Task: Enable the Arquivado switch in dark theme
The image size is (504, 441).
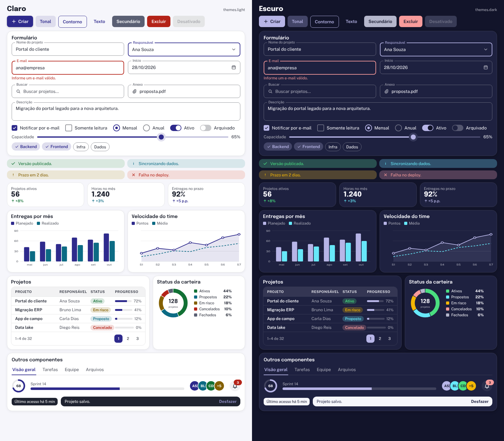Action: 458,128
